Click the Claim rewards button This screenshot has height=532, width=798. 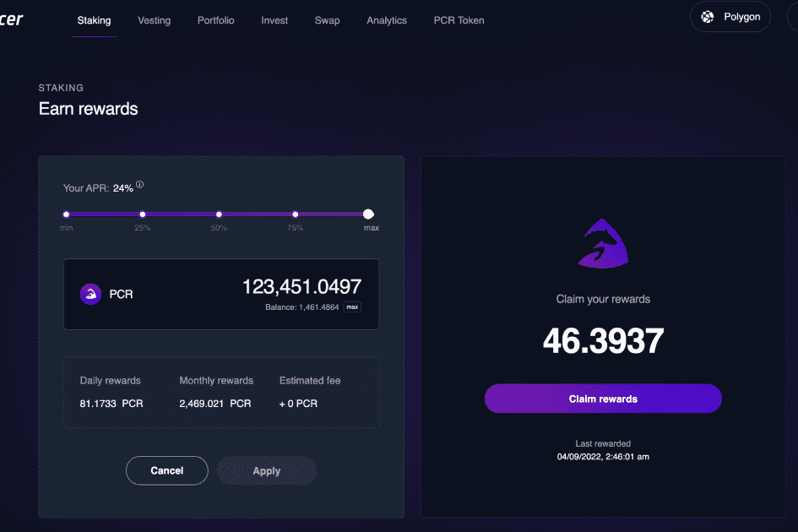(x=603, y=399)
